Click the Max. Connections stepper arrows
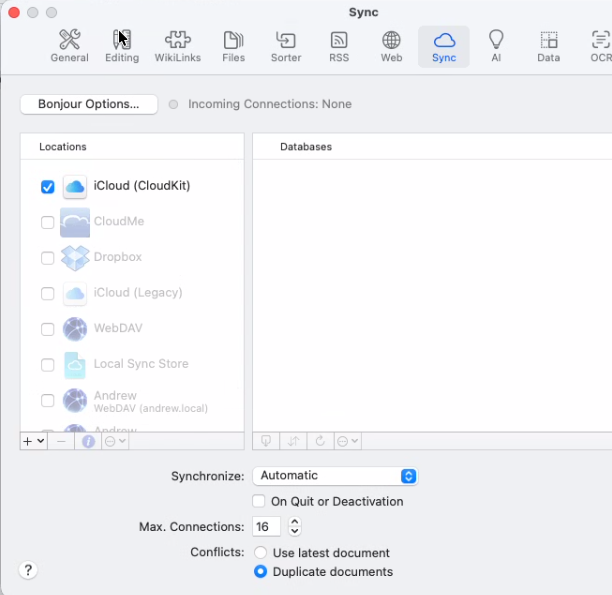The width and height of the screenshot is (612, 595). pyautogui.click(x=294, y=527)
